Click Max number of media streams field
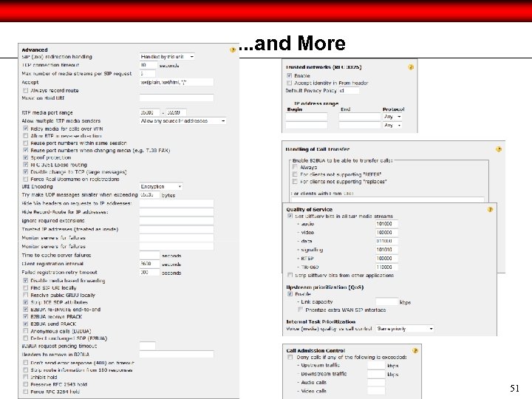The height and width of the screenshot is (399, 532). tap(147, 74)
